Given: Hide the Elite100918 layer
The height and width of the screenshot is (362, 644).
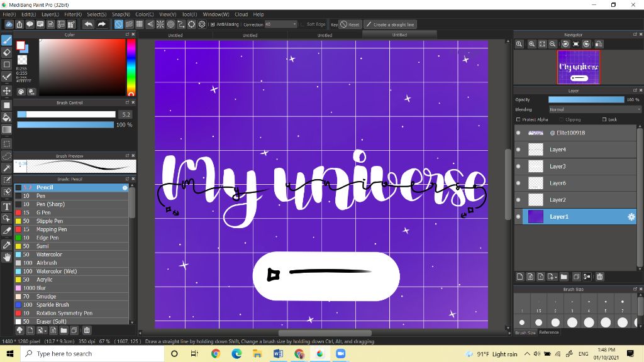Looking at the screenshot, I should pos(518,133).
